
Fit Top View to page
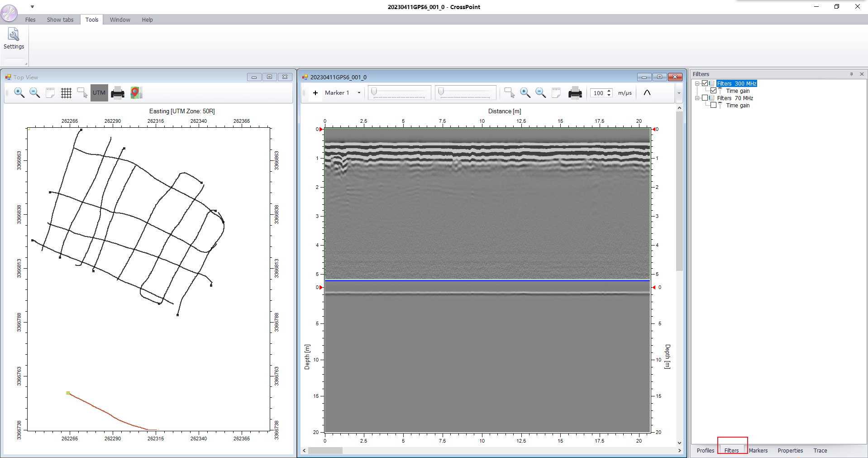pos(50,93)
